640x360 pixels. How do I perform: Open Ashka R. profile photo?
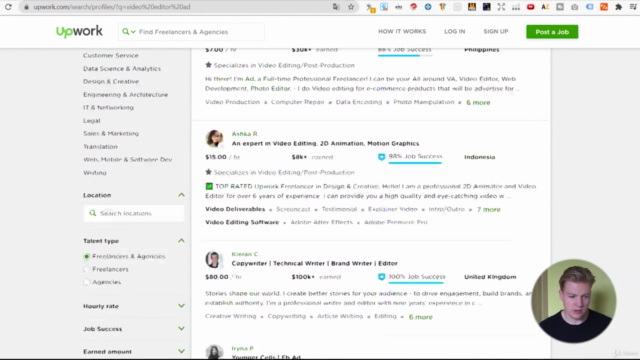pos(214,139)
